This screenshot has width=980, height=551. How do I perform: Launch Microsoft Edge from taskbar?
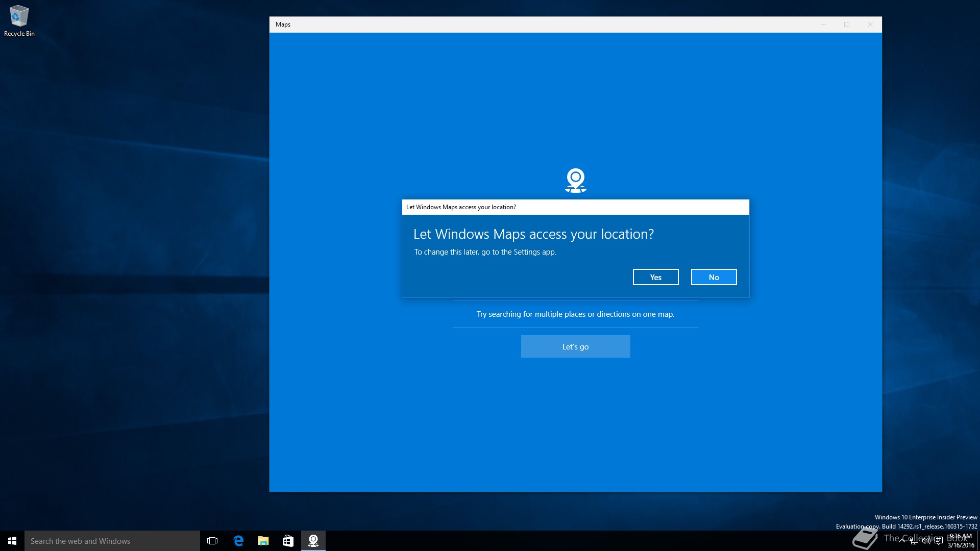(x=238, y=541)
